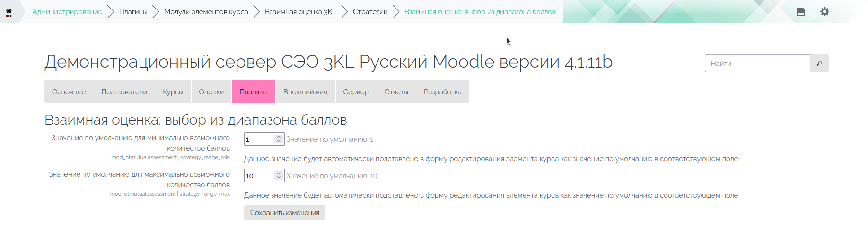Screen dimensions: 868x227
Task: Open the Взаимная оценка 3KL breadcrumb
Action: pos(300,12)
